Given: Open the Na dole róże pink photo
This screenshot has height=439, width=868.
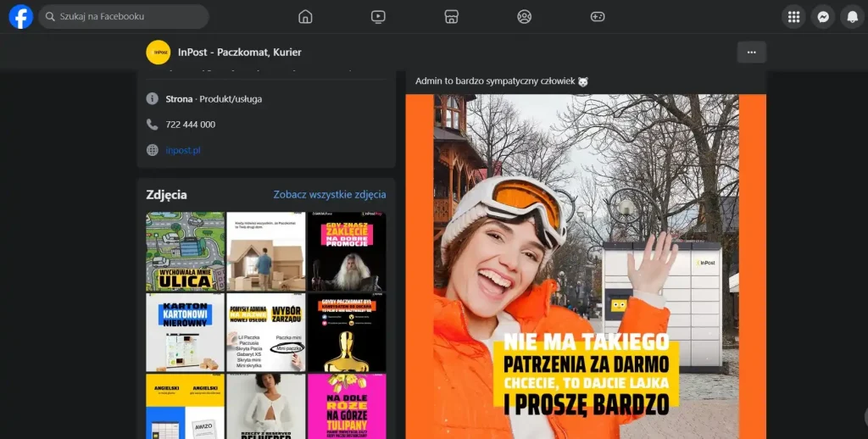Looking at the screenshot, I should pyautogui.click(x=347, y=406).
